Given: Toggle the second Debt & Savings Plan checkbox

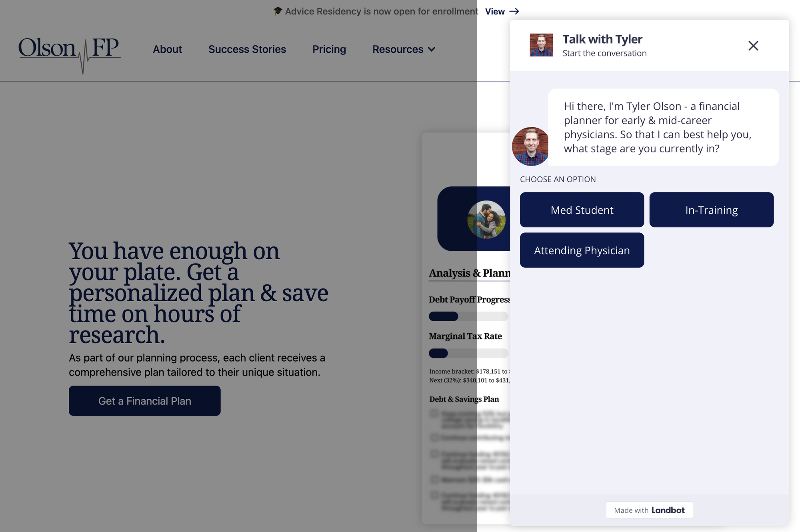Looking at the screenshot, I should click(x=434, y=437).
